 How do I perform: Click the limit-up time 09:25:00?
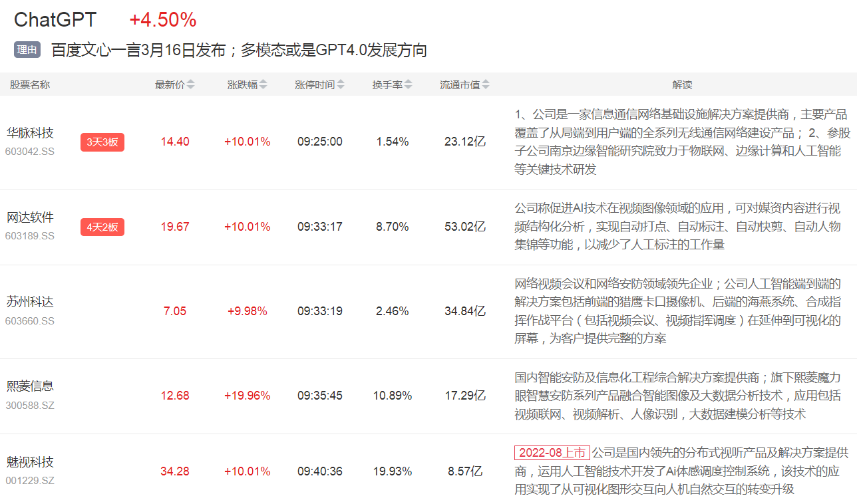coord(320,142)
